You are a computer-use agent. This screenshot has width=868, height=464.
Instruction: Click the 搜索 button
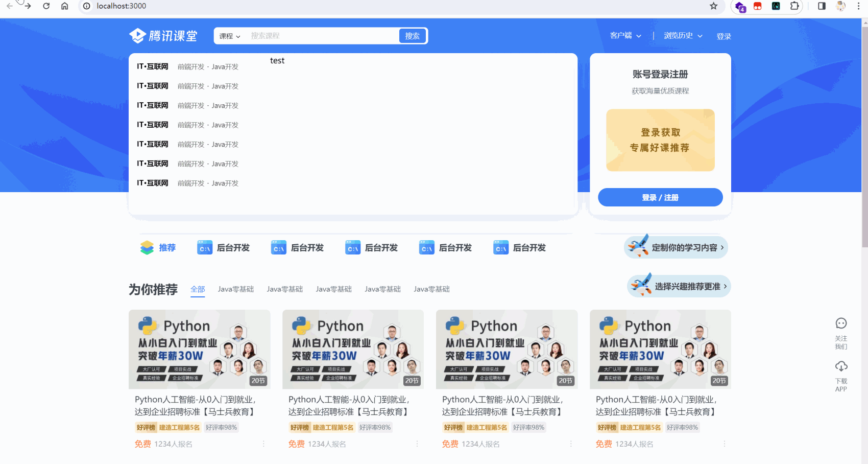(x=413, y=36)
